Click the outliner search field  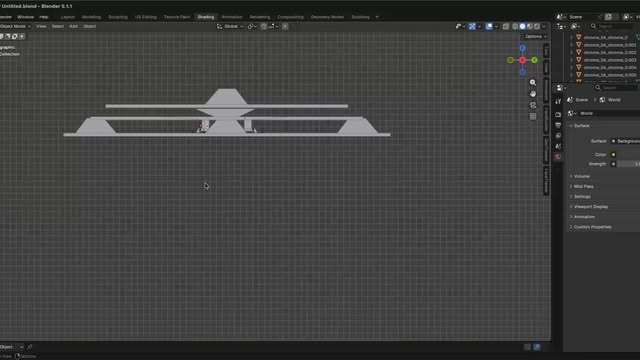pyautogui.click(x=613, y=27)
